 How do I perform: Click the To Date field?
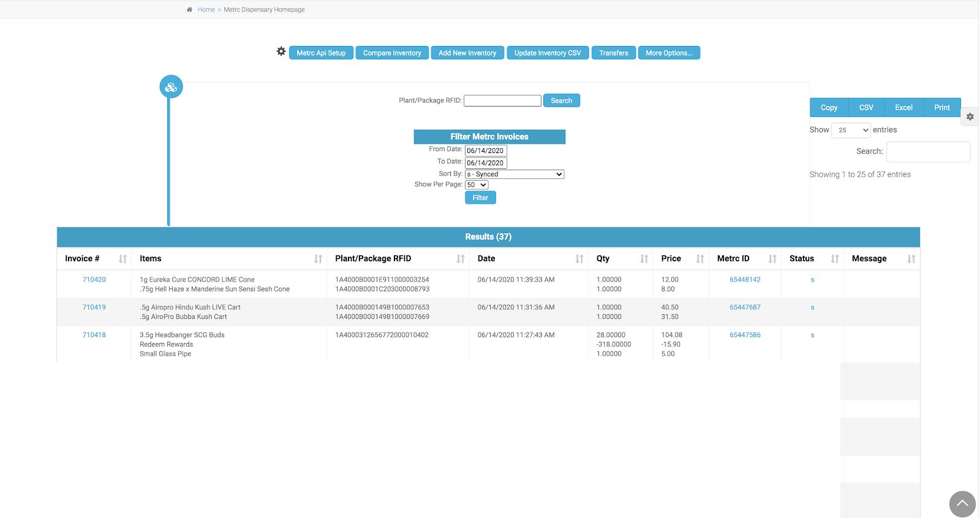coord(486,163)
